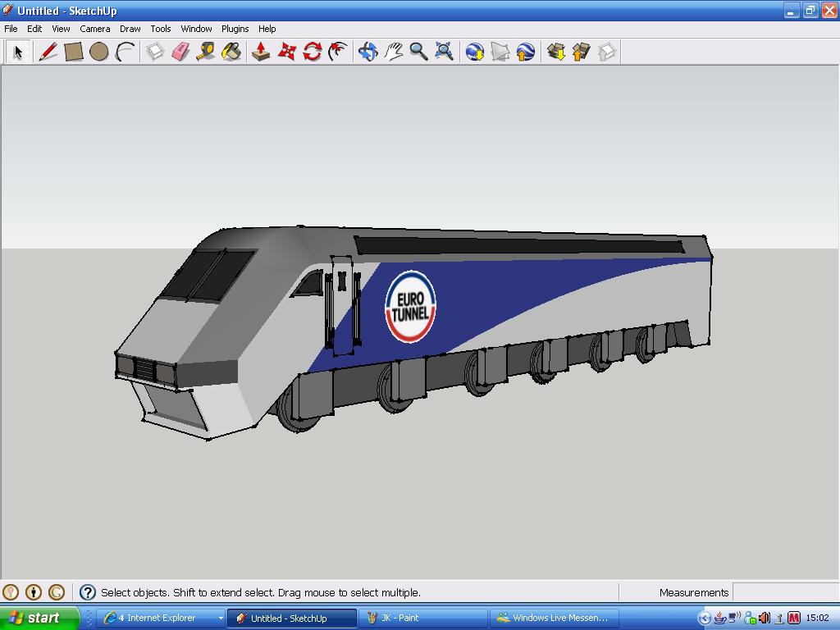Activate the Orbit camera tool
The height and width of the screenshot is (630, 840).
[x=368, y=52]
